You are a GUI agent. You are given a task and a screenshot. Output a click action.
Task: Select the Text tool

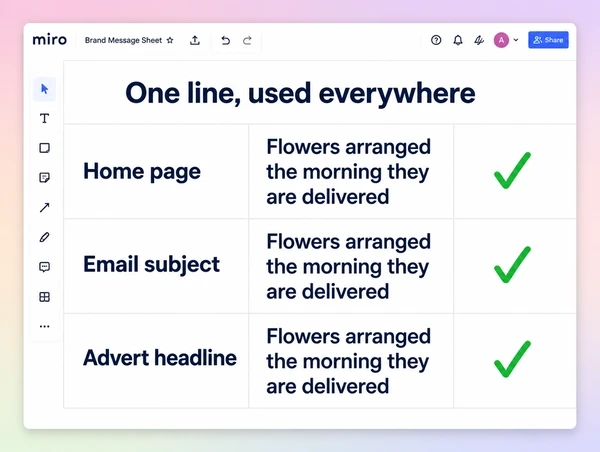(44, 118)
